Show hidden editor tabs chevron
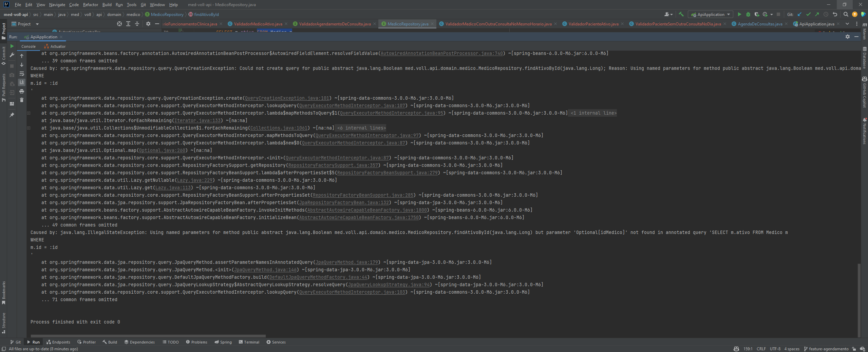 click(847, 24)
